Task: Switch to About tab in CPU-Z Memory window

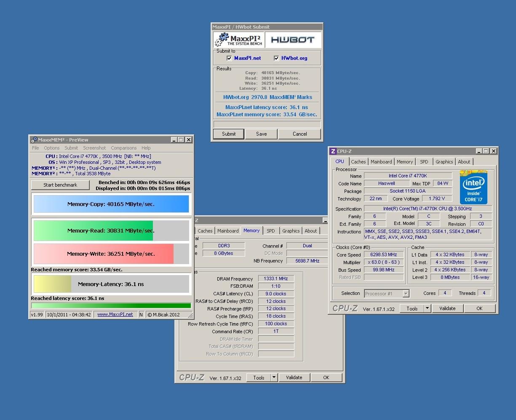Action: click(x=311, y=231)
